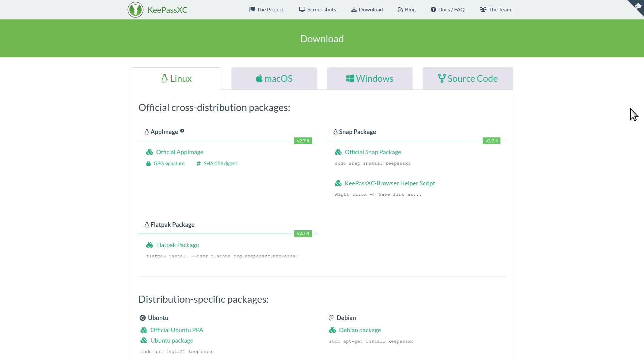644x362 pixels.
Task: Click the package icon beside Browser Helper Script
Action: click(x=338, y=183)
